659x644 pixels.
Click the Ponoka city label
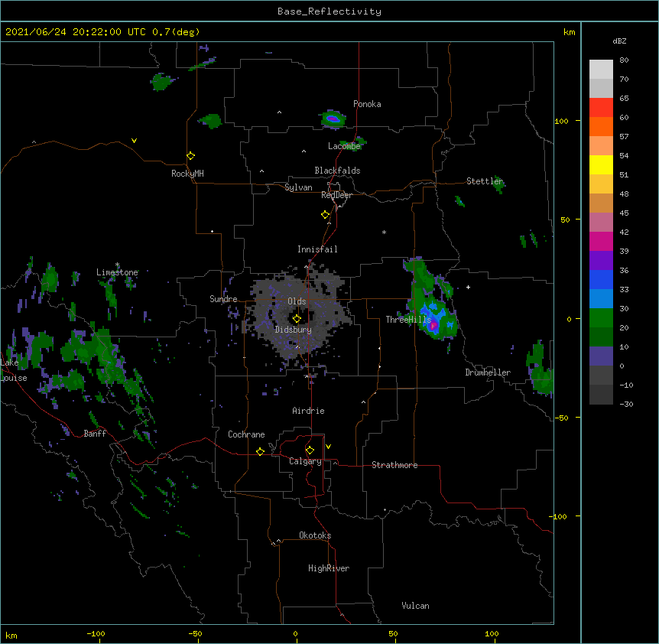(367, 104)
